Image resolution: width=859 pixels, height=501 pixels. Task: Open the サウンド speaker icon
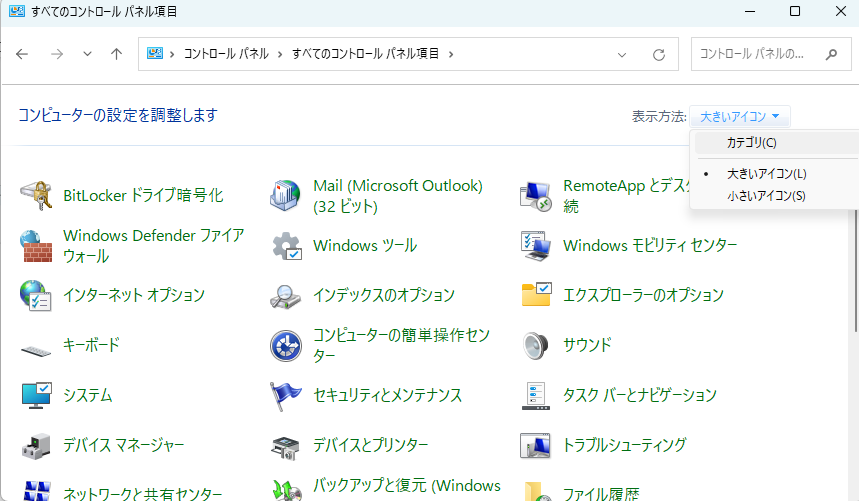535,345
